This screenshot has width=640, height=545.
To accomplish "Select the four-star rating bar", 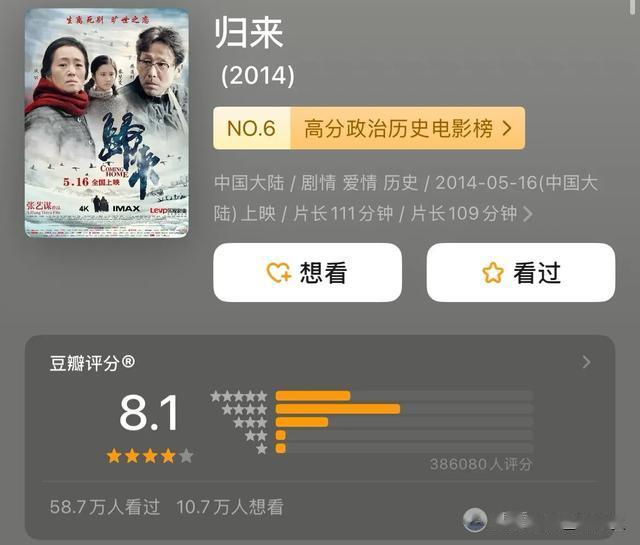I will click(x=404, y=409).
